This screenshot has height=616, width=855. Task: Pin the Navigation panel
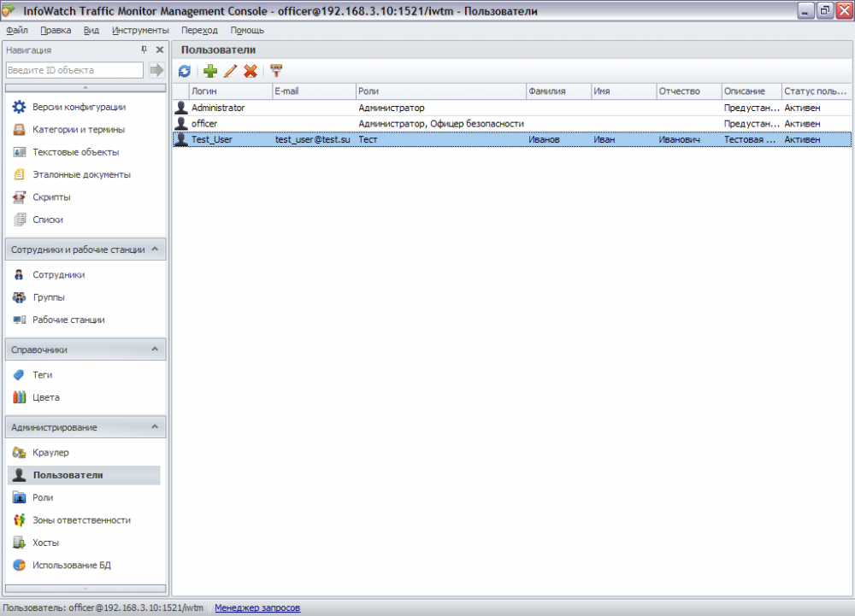click(x=144, y=50)
